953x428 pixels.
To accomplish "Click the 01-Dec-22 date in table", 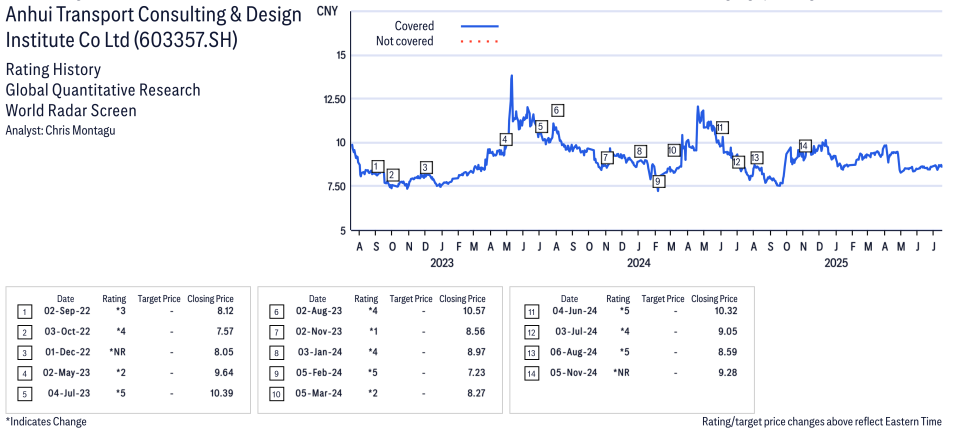I will tap(67, 352).
